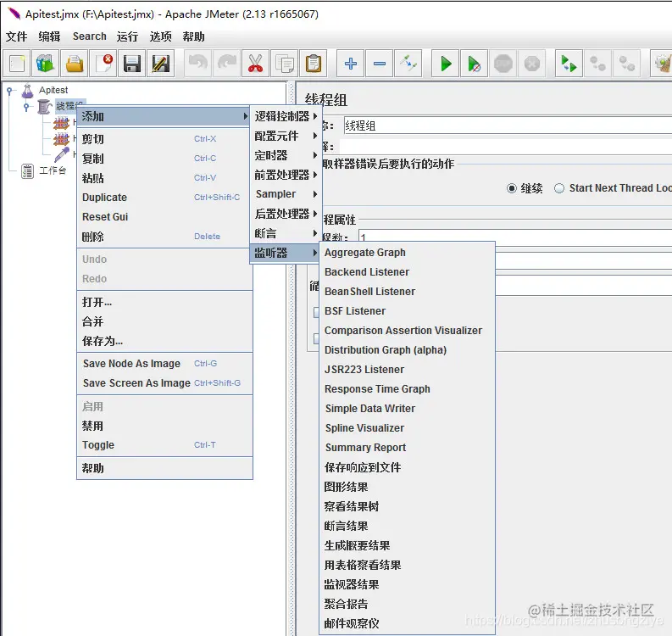Click the Paste clipboard icon
Viewport: 672px width, 636px height.
[x=314, y=64]
